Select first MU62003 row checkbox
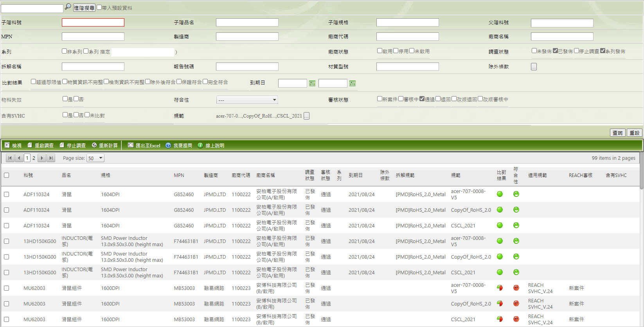The width and height of the screenshot is (644, 327). [6, 288]
